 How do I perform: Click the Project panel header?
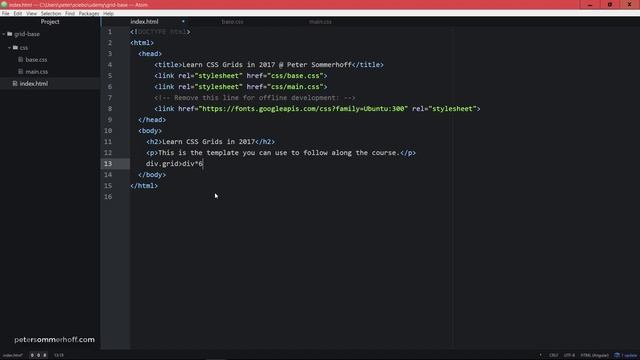tap(50, 22)
